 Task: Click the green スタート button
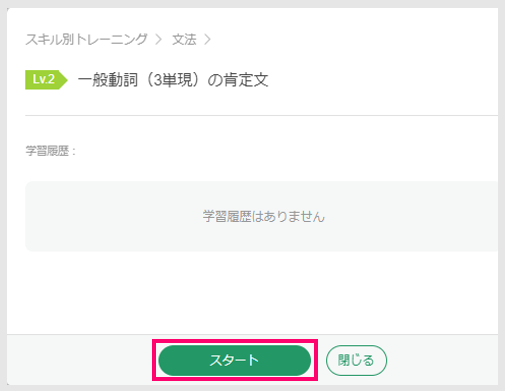235,360
